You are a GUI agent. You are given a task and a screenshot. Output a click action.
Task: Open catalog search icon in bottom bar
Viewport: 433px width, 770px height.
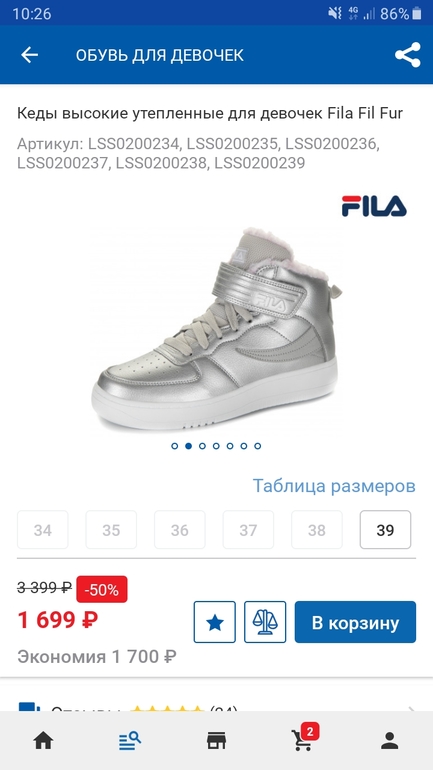pos(130,741)
